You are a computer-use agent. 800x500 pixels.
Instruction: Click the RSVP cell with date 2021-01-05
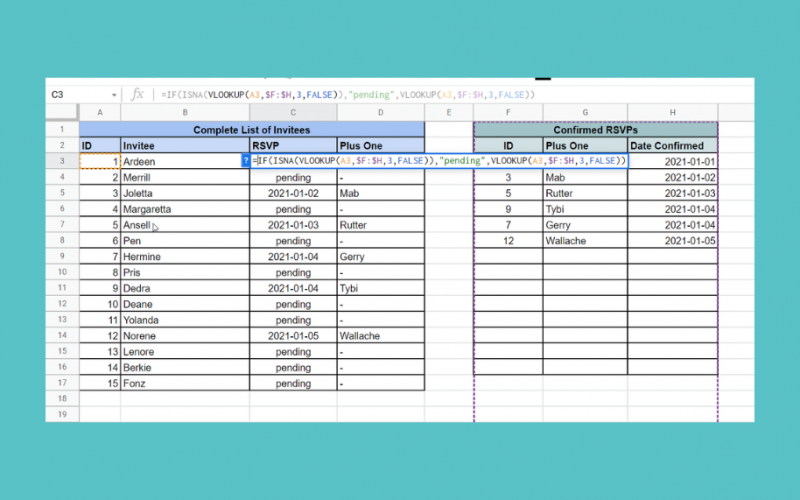293,336
